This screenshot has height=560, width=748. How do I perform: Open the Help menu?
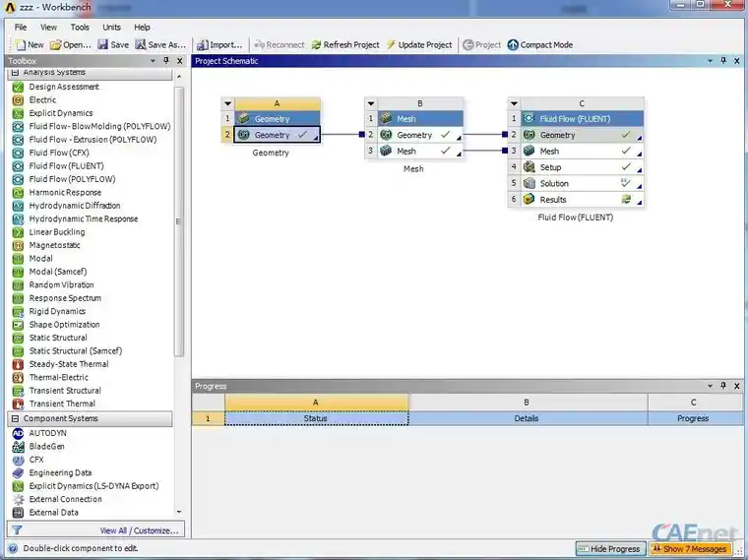[x=142, y=28]
